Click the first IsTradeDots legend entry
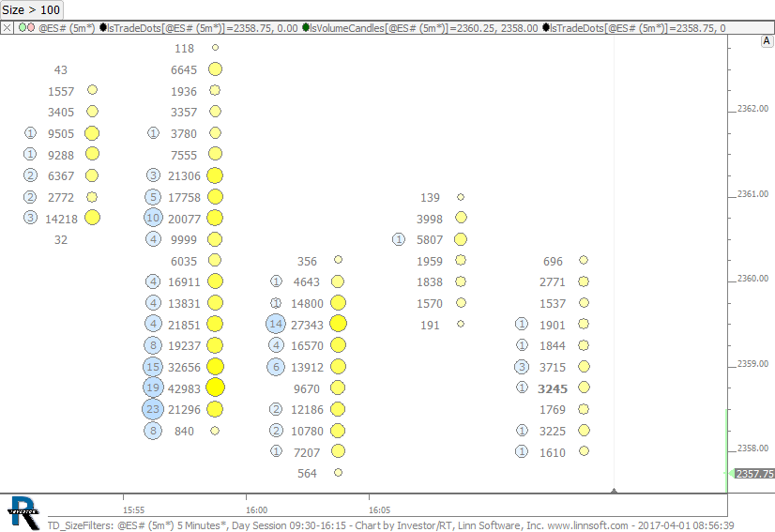The width and height of the screenshot is (775, 532). pyautogui.click(x=198, y=28)
